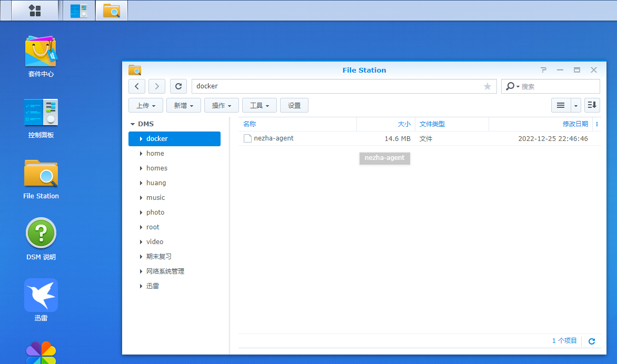Open the sort order icon button

pyautogui.click(x=592, y=105)
